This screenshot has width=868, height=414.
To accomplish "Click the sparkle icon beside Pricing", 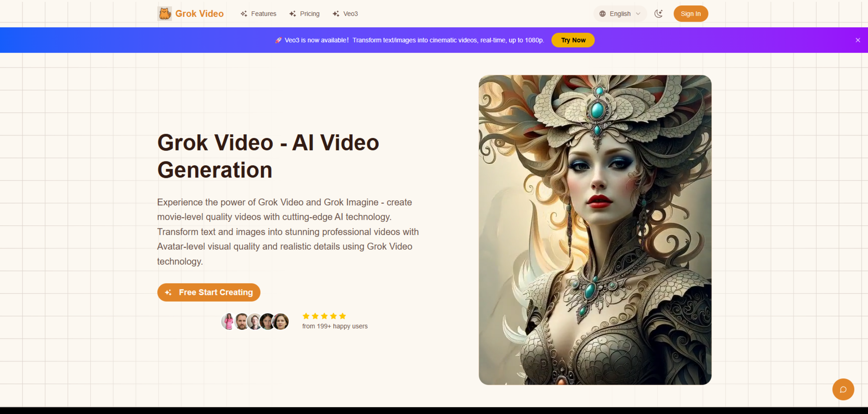I will 292,14.
